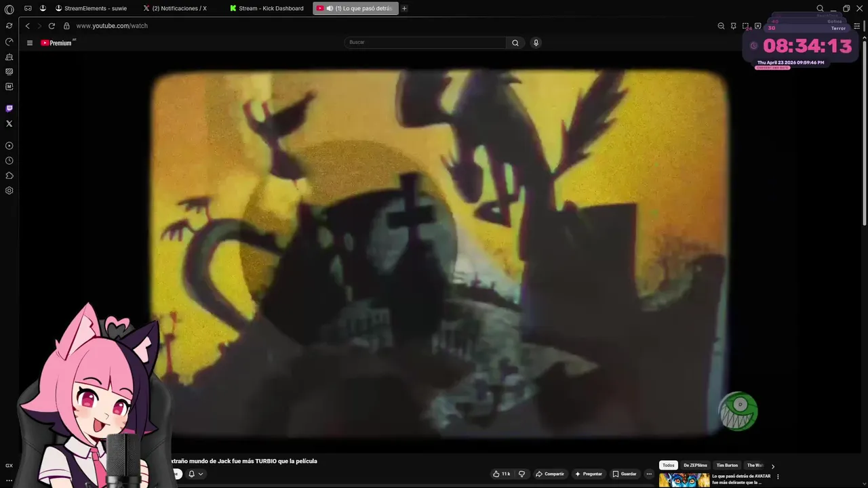View site security lock information
Image resolution: width=868 pixels, height=488 pixels.
click(66, 26)
